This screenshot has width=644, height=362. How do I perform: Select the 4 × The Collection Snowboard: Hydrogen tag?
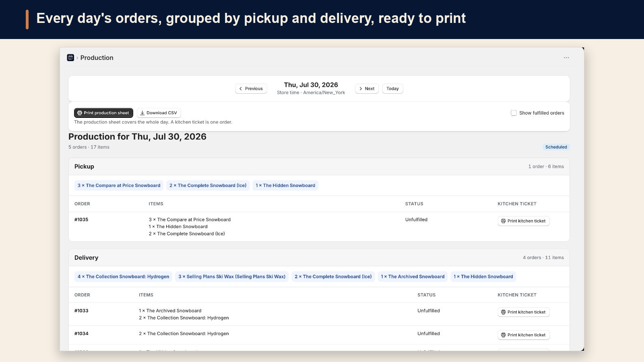coord(124,277)
